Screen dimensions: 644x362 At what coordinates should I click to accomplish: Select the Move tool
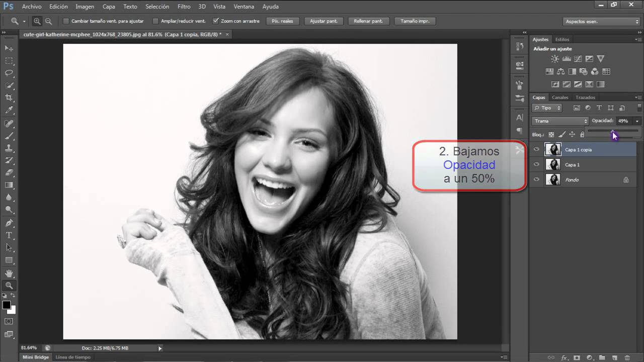[9, 48]
